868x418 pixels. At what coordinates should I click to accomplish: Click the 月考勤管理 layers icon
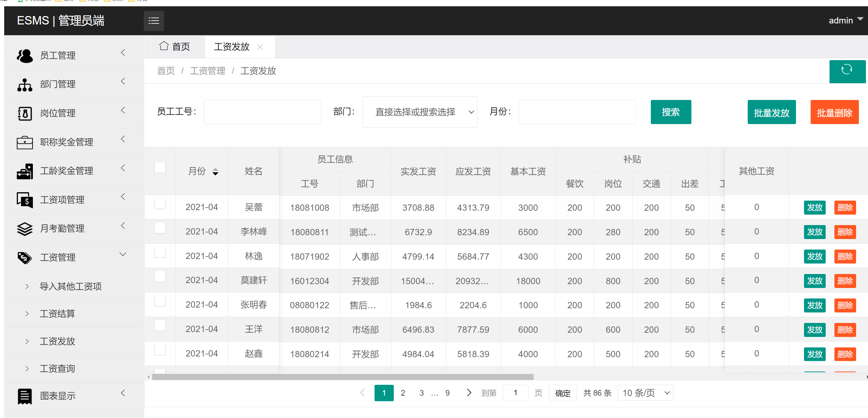pos(24,229)
